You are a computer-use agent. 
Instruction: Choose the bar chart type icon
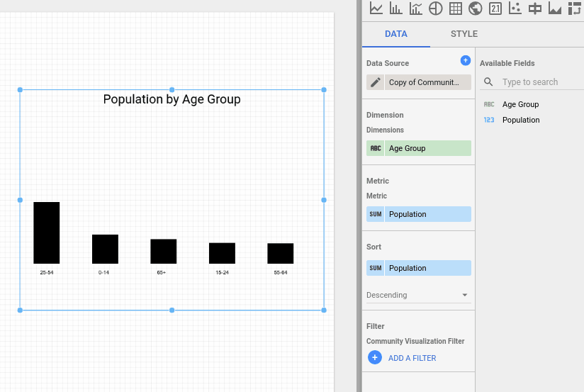point(396,9)
